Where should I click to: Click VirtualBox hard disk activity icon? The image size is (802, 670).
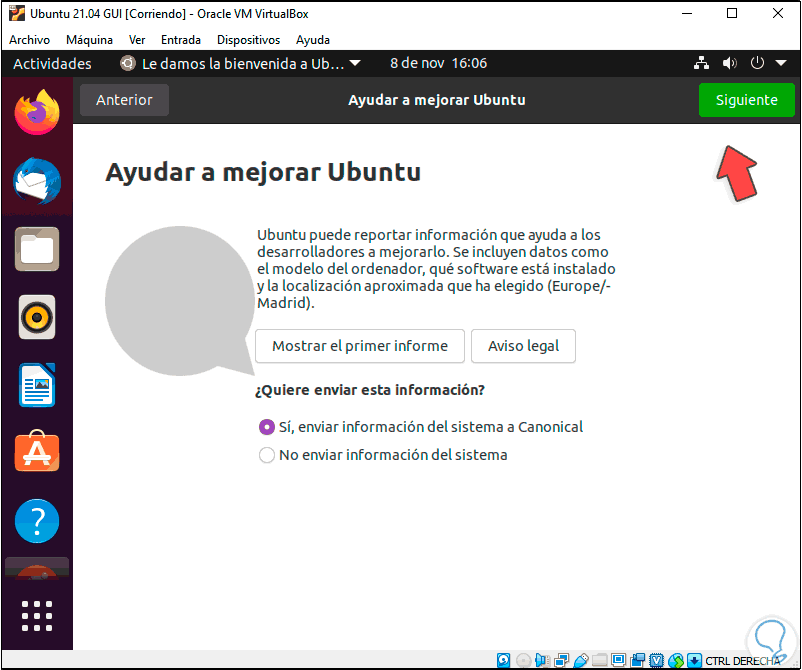[503, 660]
